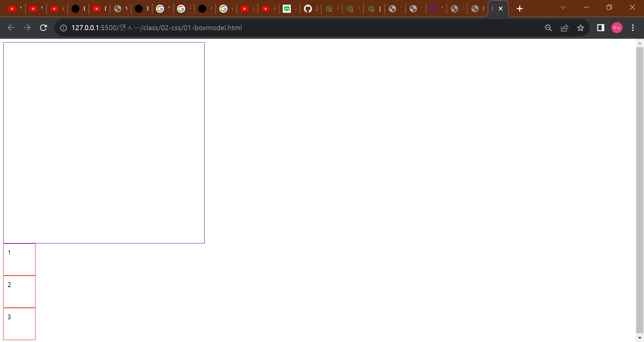Expand the tab search chevron

click(563, 7)
